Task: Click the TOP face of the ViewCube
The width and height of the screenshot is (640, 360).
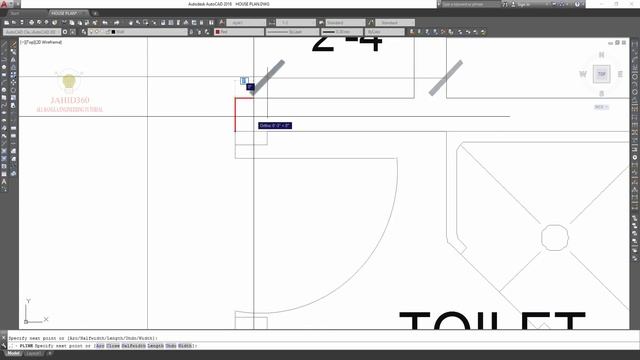Action: click(601, 74)
